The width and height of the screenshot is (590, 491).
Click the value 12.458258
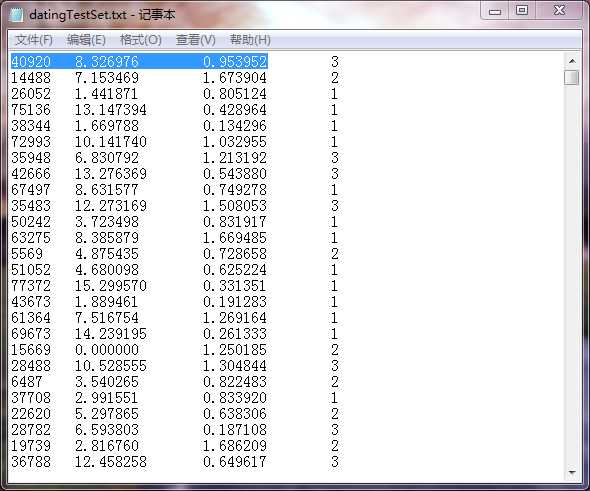tap(111, 462)
